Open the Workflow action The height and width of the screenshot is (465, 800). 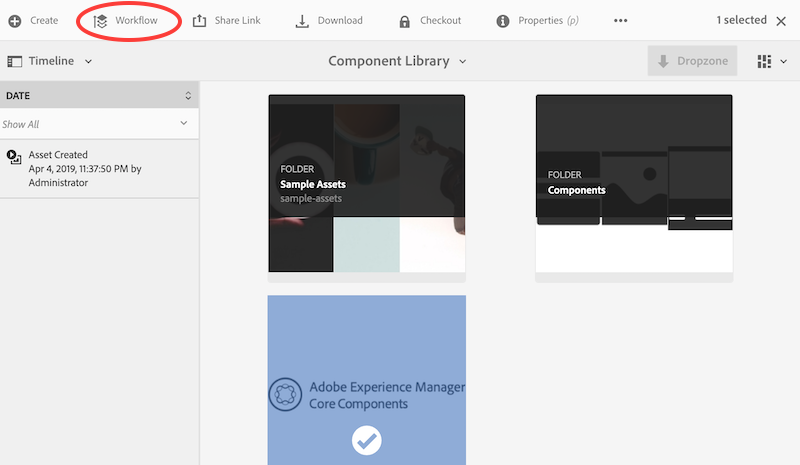pos(126,21)
